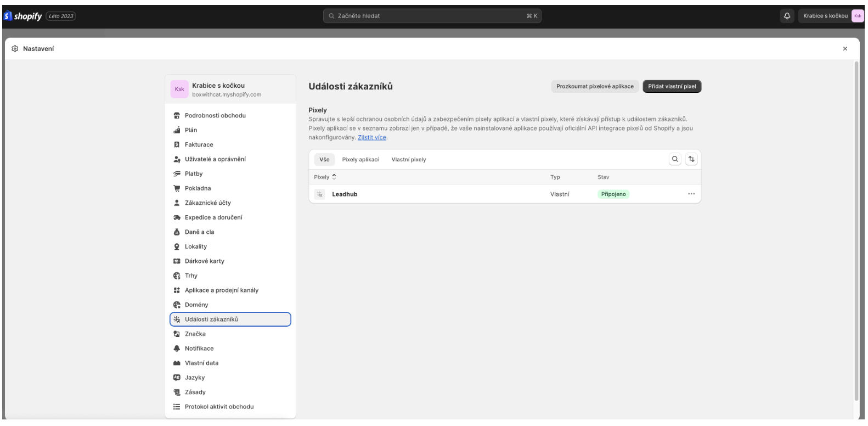Open the Zjistit více link
868x426 pixels.
coord(372,137)
